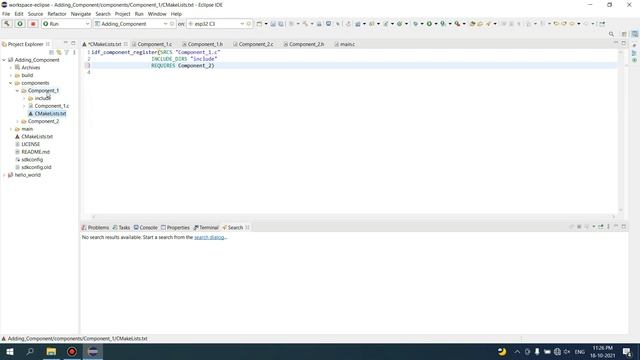Viewport: 640px width, 360px height.
Task: Expand the hello_world project
Action: point(4,175)
